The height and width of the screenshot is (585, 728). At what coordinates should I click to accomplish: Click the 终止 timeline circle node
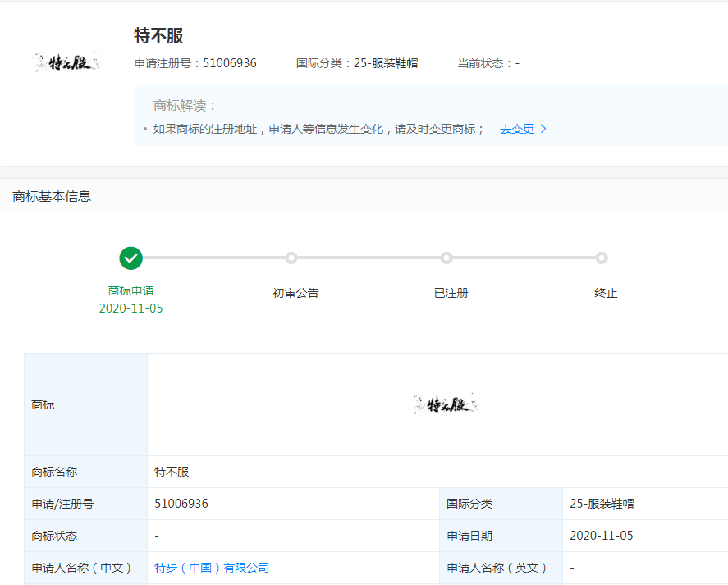(x=602, y=258)
